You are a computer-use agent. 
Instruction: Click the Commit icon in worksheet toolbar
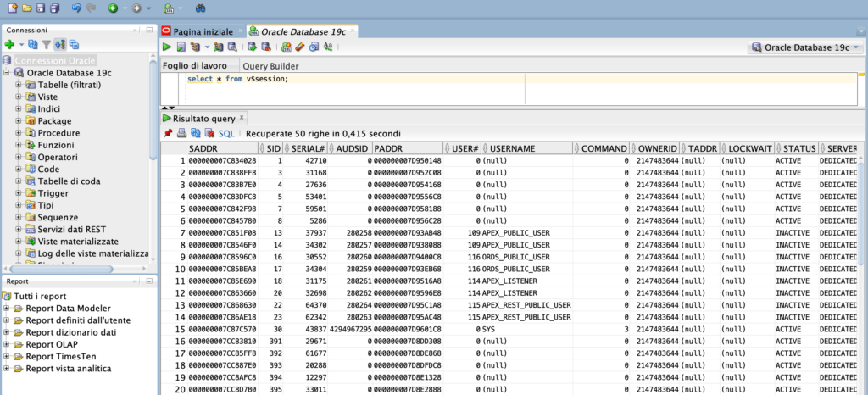(252, 47)
